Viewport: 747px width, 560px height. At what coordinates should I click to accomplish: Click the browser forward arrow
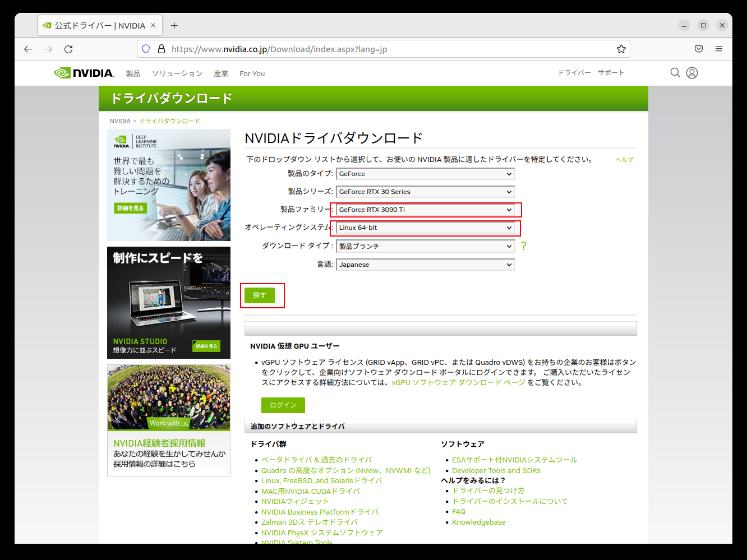48,49
